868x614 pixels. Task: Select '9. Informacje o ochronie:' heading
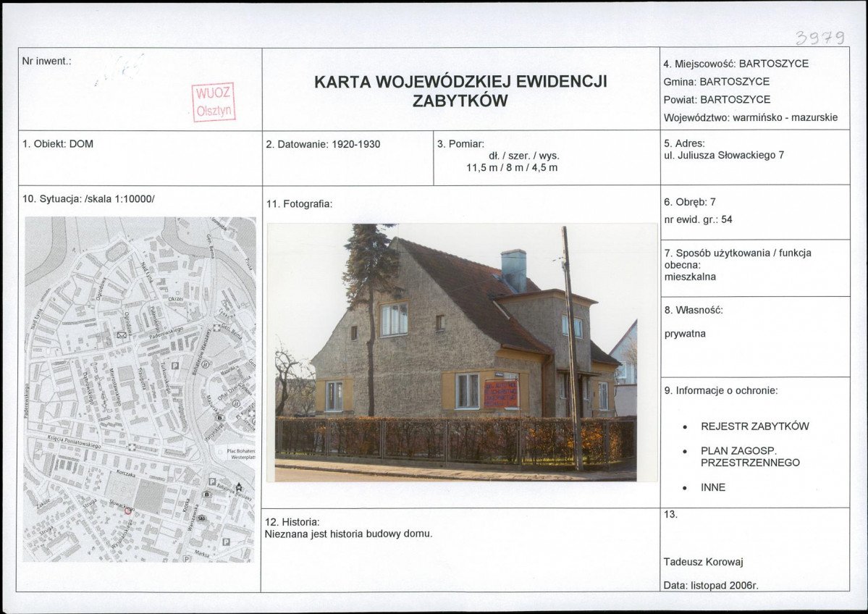point(721,391)
